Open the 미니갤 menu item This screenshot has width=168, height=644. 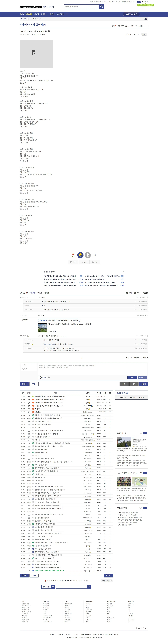(36, 14)
